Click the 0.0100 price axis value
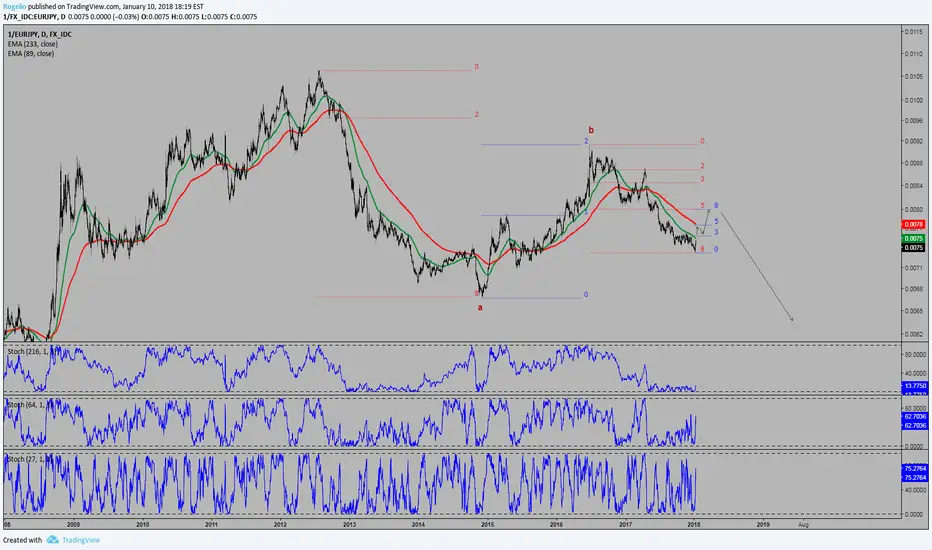This screenshot has width=932, height=550. pos(914,100)
